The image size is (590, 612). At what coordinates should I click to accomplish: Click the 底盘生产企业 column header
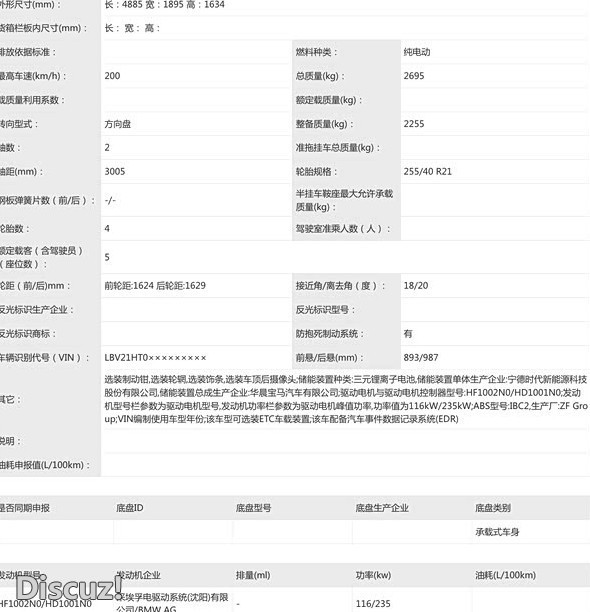382,508
